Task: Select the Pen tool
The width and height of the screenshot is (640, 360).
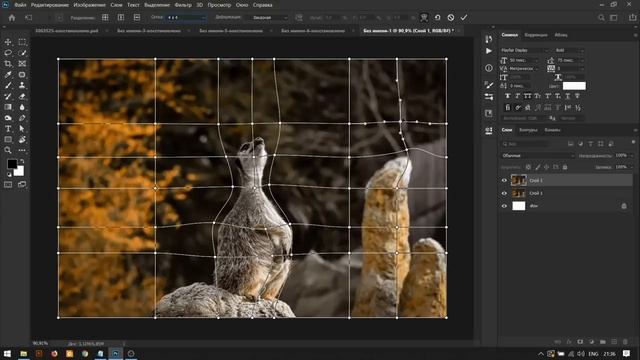Action: pyautogui.click(x=22, y=118)
